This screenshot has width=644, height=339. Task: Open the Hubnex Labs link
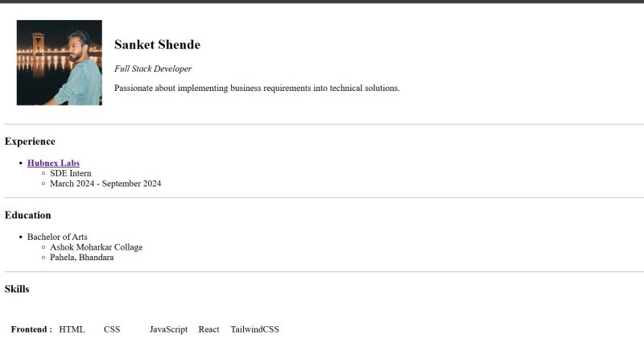(x=53, y=163)
